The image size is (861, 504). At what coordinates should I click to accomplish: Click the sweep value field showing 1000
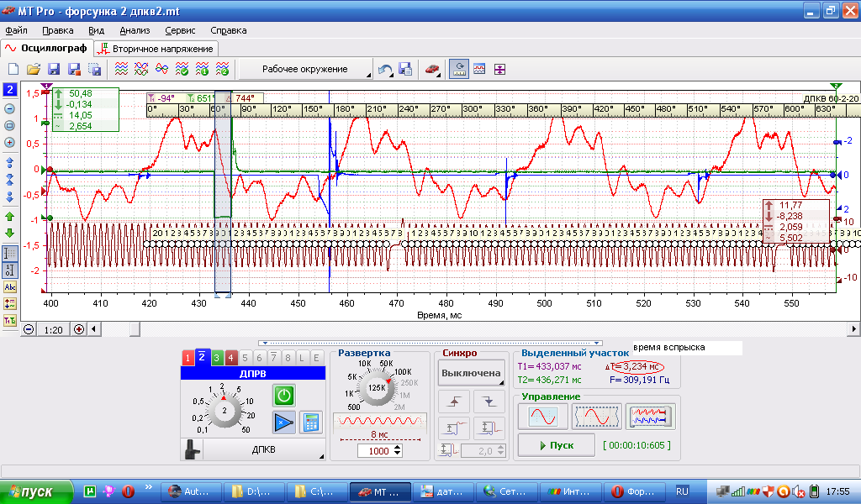379,451
